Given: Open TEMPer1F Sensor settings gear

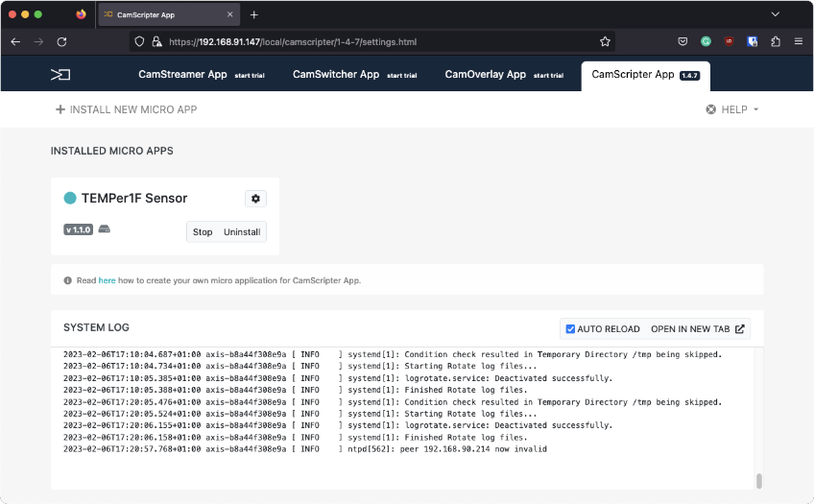Looking at the screenshot, I should (x=255, y=199).
